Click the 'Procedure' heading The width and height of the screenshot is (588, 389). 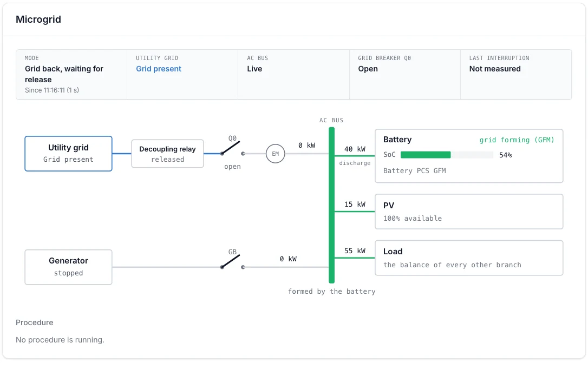35,322
